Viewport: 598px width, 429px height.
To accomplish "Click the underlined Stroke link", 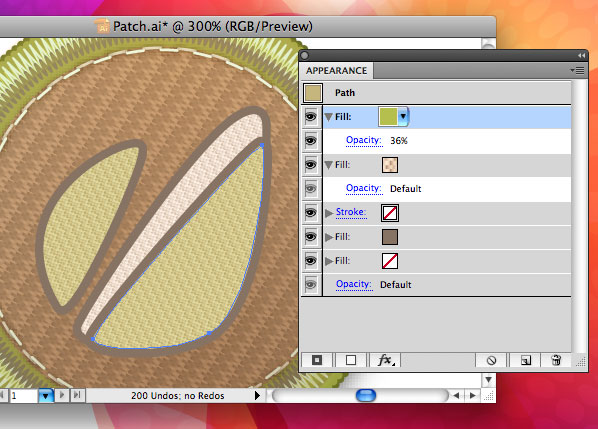I will [x=351, y=212].
